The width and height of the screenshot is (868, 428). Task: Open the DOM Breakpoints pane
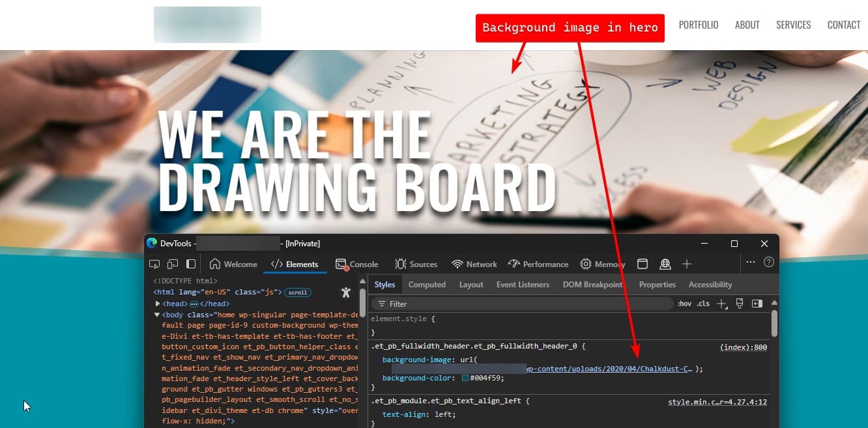pyautogui.click(x=593, y=285)
